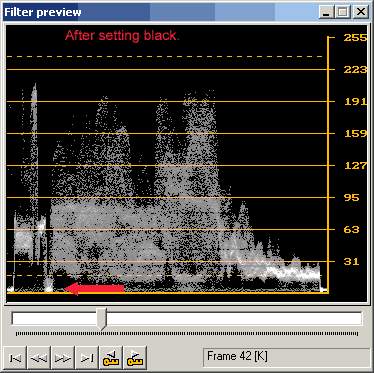Click the slider track past the thumb
Screen dimensions: 374x373
233,319
